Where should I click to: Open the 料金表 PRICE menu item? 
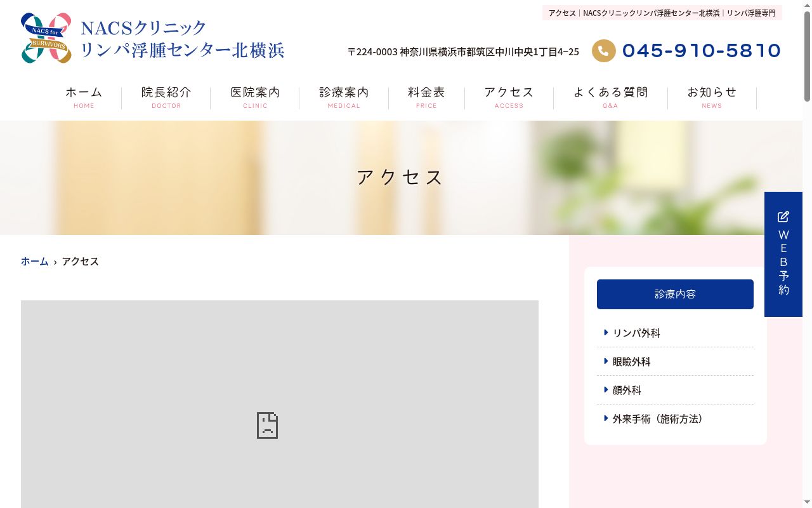point(426,97)
